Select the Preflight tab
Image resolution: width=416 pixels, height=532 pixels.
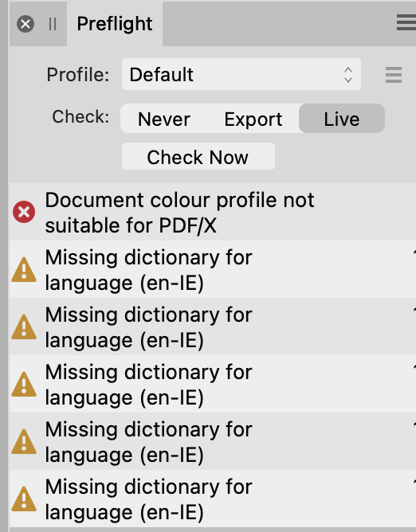(x=115, y=24)
